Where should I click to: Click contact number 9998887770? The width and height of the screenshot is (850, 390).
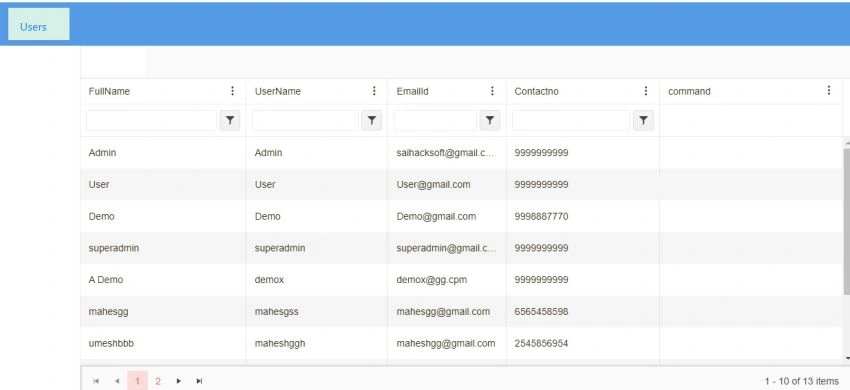point(541,216)
